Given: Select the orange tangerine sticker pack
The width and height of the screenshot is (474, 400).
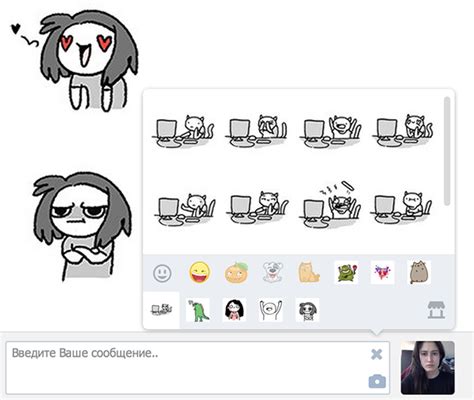Looking at the screenshot, I should click(x=236, y=273).
